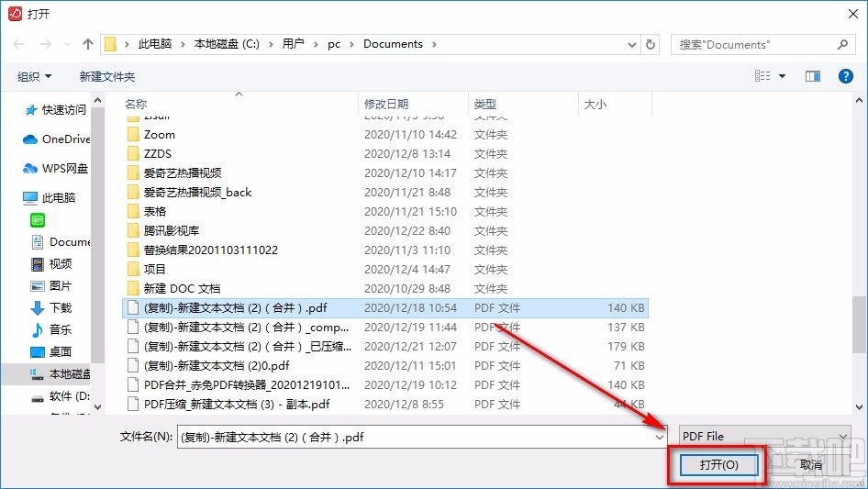This screenshot has height=489, width=868.
Task: Click the 用户 breadcrumb
Action: pos(294,44)
